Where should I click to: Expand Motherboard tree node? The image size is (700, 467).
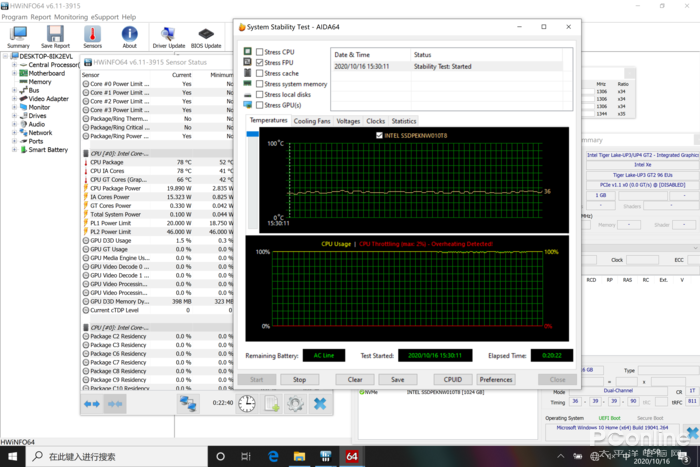tap(14, 73)
